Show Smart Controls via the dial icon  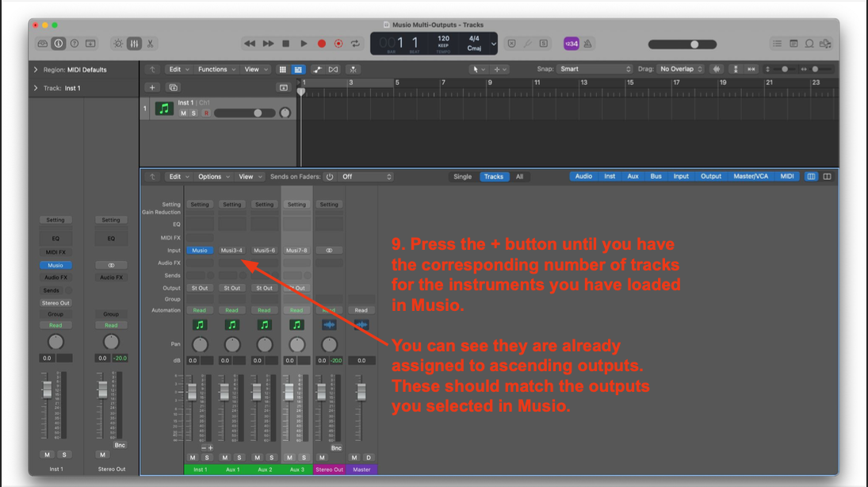(x=118, y=44)
